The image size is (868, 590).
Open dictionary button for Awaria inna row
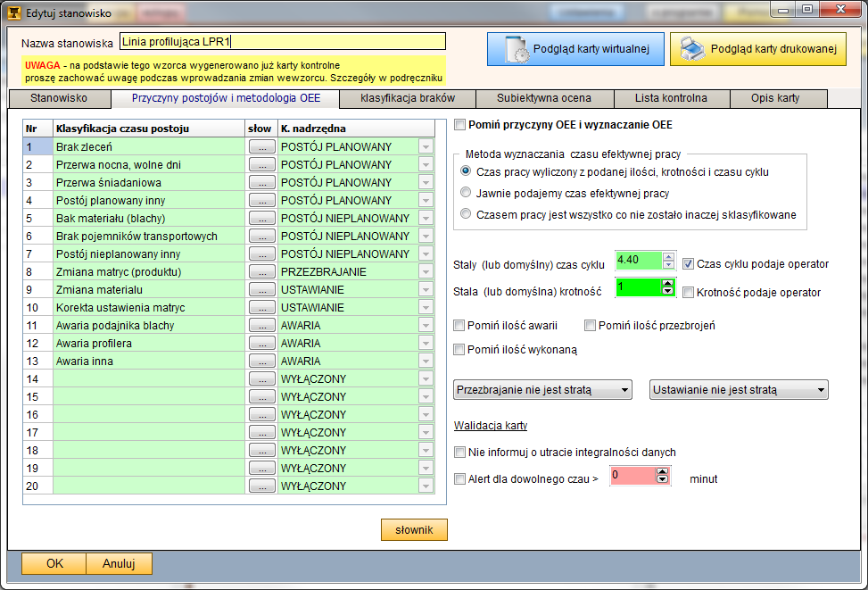262,361
